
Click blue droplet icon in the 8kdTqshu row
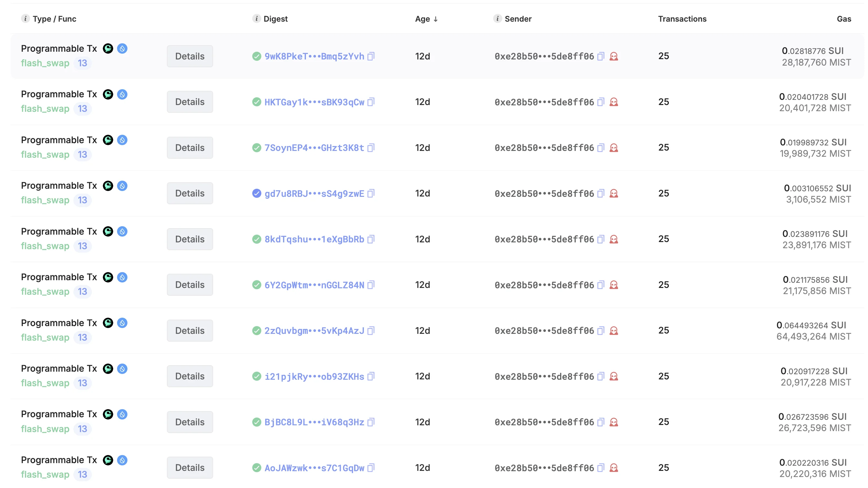pyautogui.click(x=122, y=231)
